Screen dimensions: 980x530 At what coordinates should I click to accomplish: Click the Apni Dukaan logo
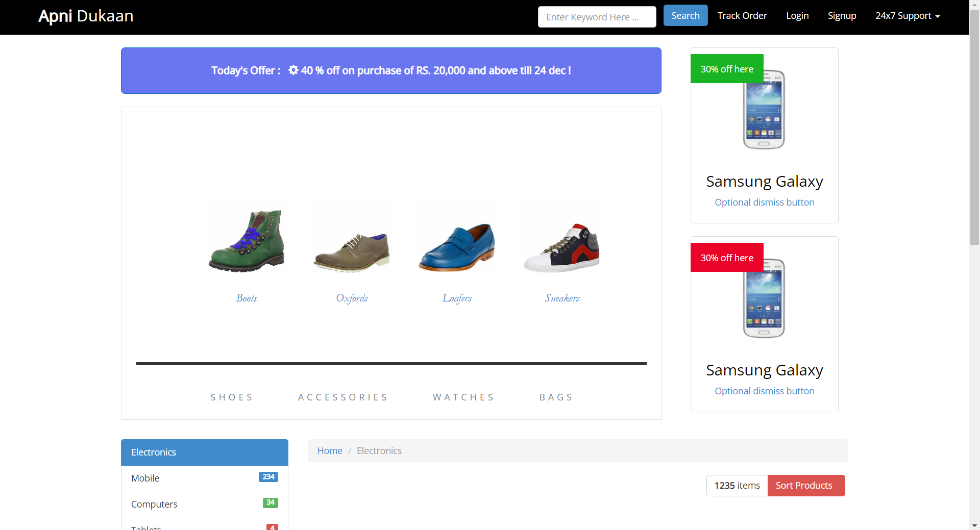click(x=85, y=16)
